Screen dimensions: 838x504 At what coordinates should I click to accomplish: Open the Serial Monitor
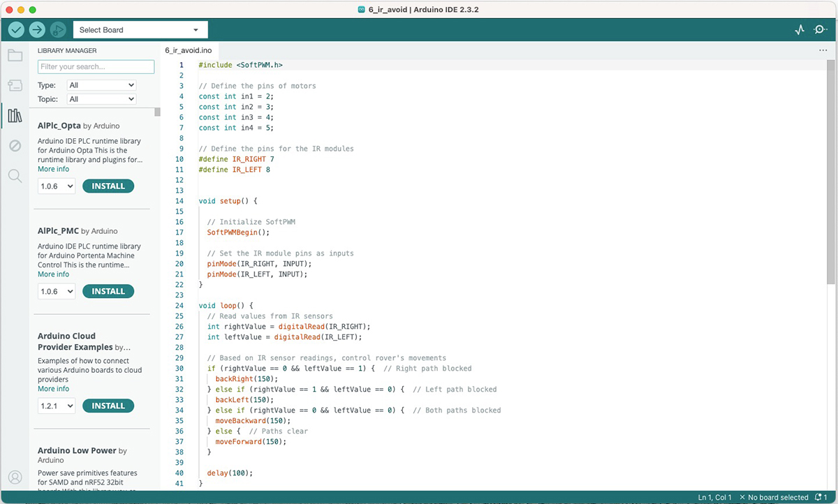tap(820, 30)
